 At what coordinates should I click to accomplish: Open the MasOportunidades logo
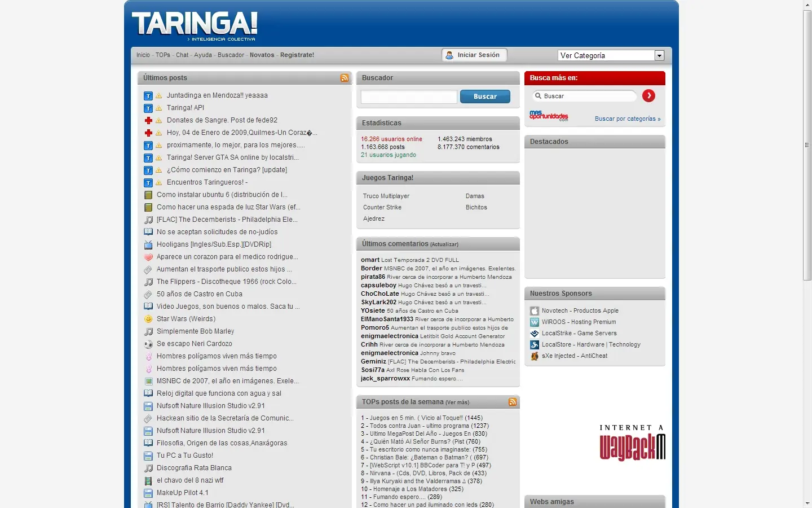point(549,116)
